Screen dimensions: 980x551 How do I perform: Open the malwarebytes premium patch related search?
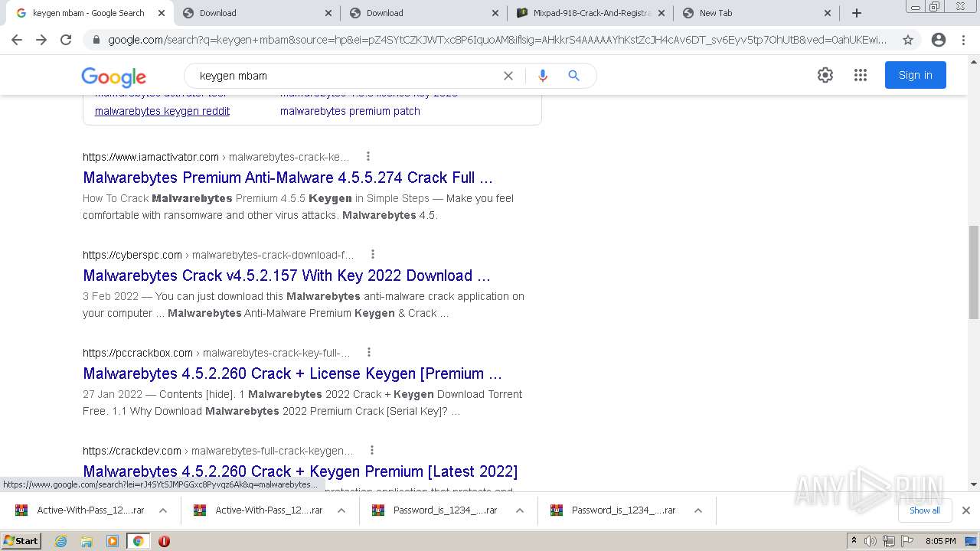coord(350,111)
